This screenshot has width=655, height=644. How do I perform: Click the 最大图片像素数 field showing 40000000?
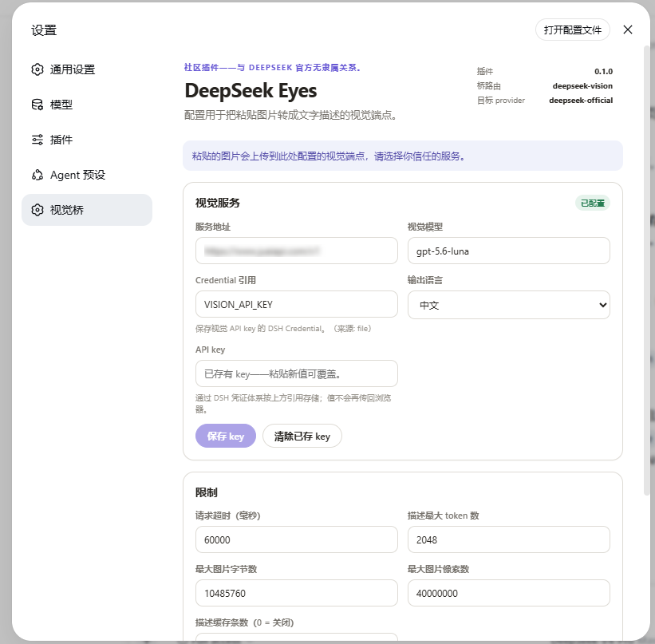(x=508, y=593)
